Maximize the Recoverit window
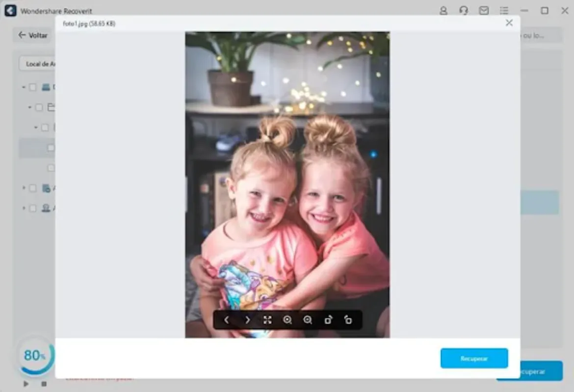 pos(545,11)
